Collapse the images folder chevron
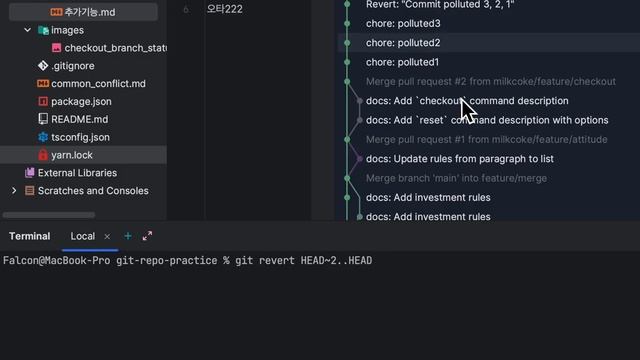This screenshot has height=360, width=640. (27, 30)
